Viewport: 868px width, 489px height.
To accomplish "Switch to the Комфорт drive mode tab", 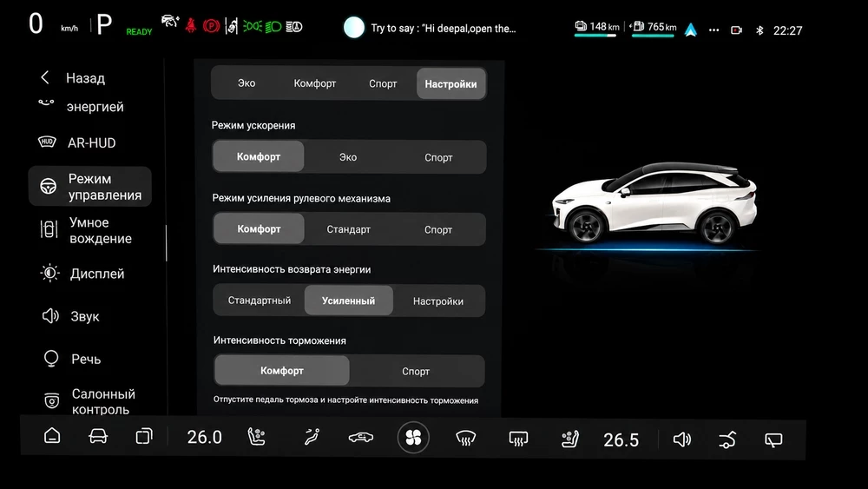I will 314,83.
